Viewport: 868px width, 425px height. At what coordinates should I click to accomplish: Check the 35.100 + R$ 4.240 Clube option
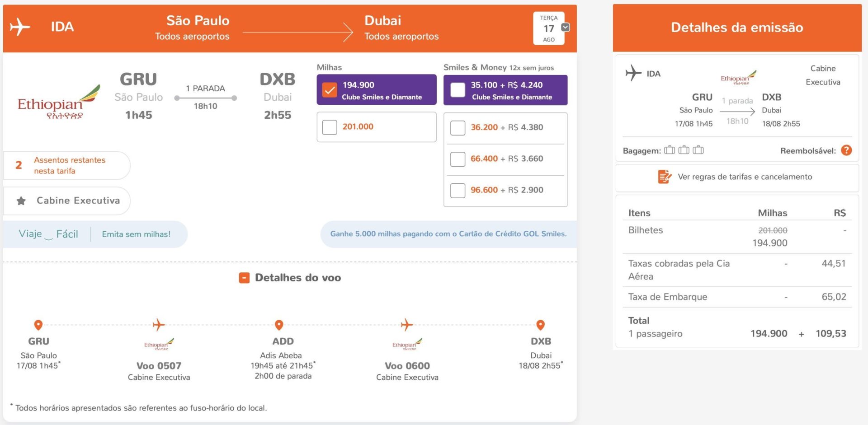[458, 90]
